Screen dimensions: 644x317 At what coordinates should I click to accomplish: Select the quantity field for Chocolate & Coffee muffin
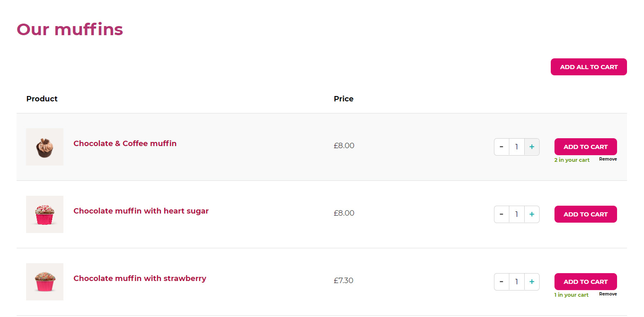[x=517, y=147]
